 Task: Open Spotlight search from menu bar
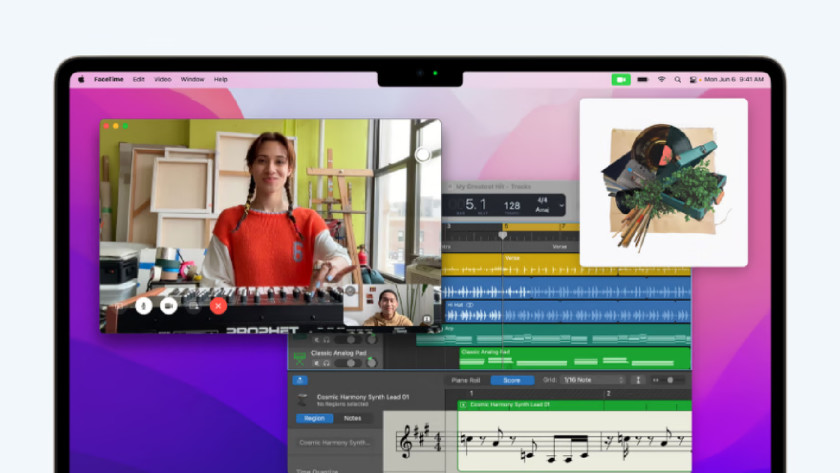point(678,79)
